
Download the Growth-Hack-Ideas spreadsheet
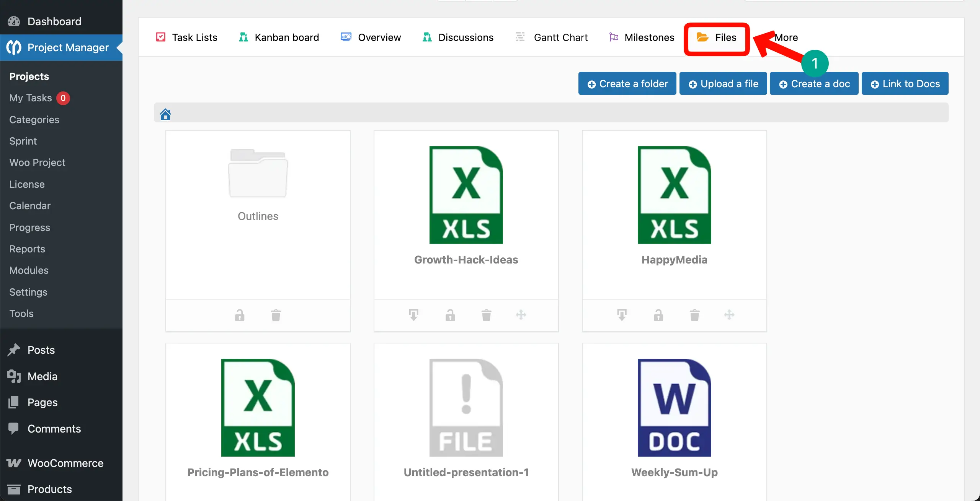coord(413,315)
